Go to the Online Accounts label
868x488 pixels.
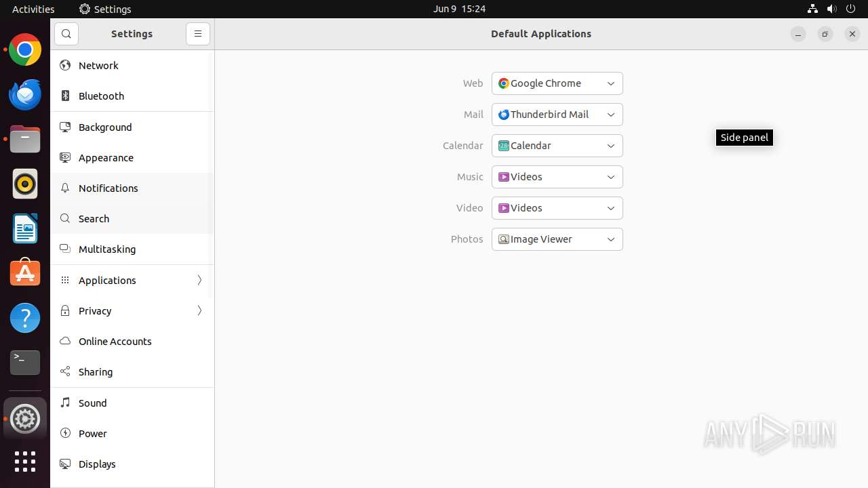coord(115,342)
